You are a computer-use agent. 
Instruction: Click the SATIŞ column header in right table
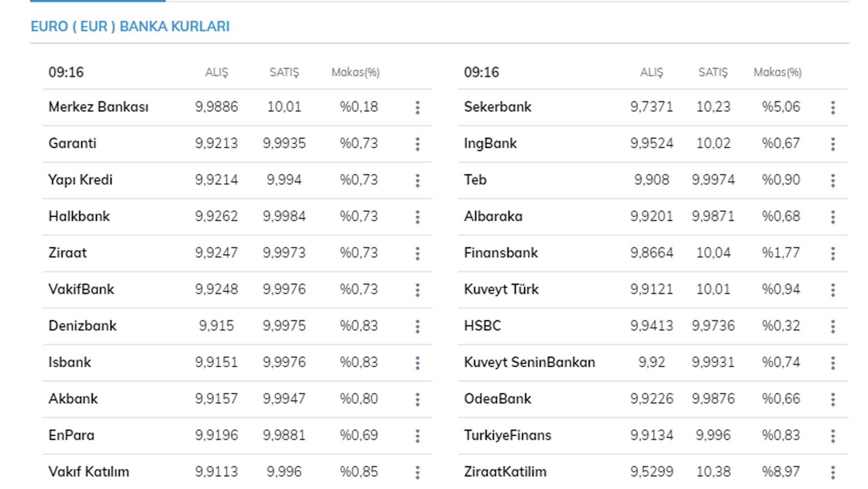pos(713,72)
